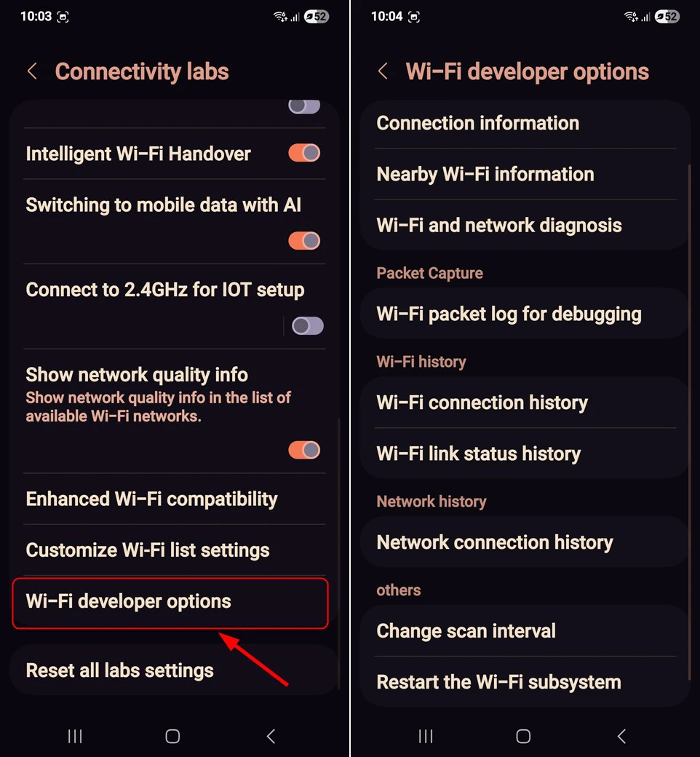Tap back arrow beside Connectivity labs title

[x=32, y=71]
